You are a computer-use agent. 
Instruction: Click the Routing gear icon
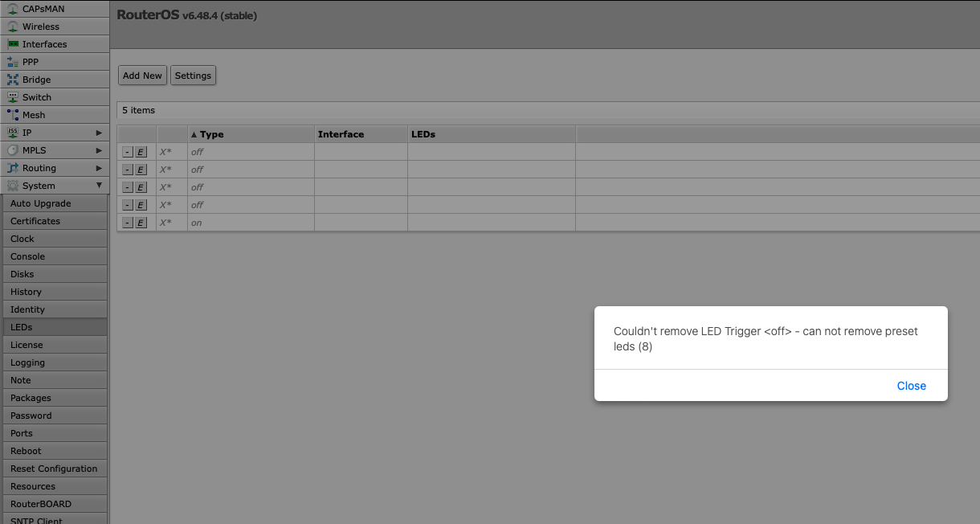13,168
